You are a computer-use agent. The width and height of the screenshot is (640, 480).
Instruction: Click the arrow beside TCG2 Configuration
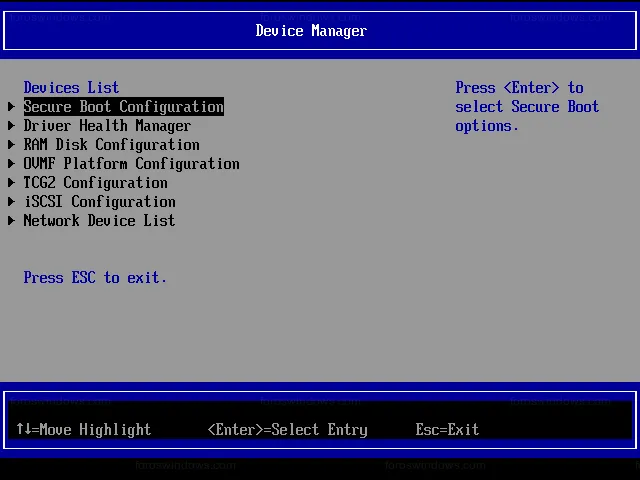pos(11,182)
